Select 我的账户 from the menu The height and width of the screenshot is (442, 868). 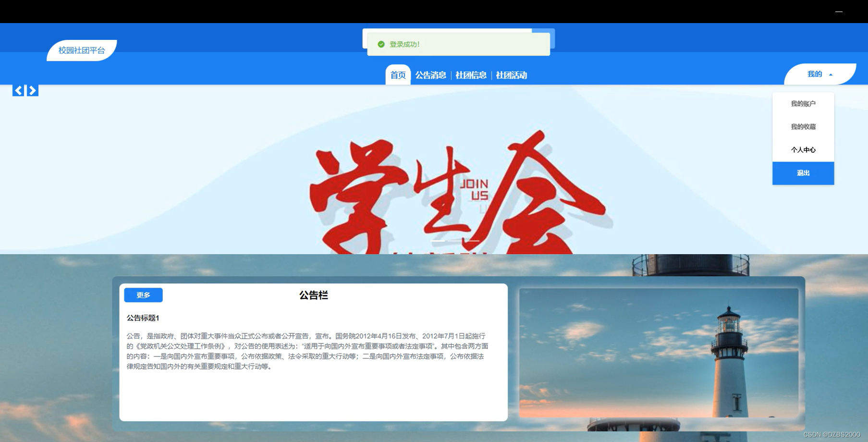tap(803, 104)
